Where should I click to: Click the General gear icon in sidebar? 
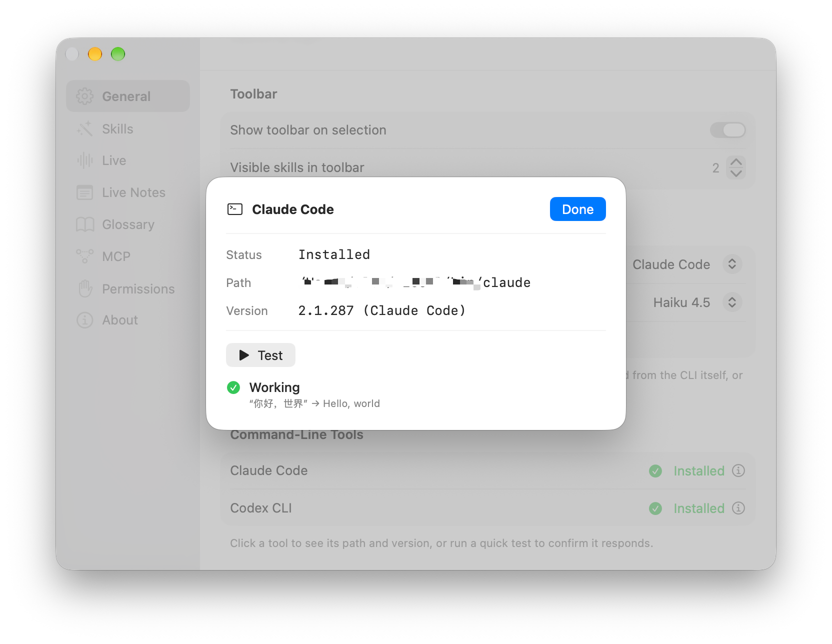[x=85, y=96]
